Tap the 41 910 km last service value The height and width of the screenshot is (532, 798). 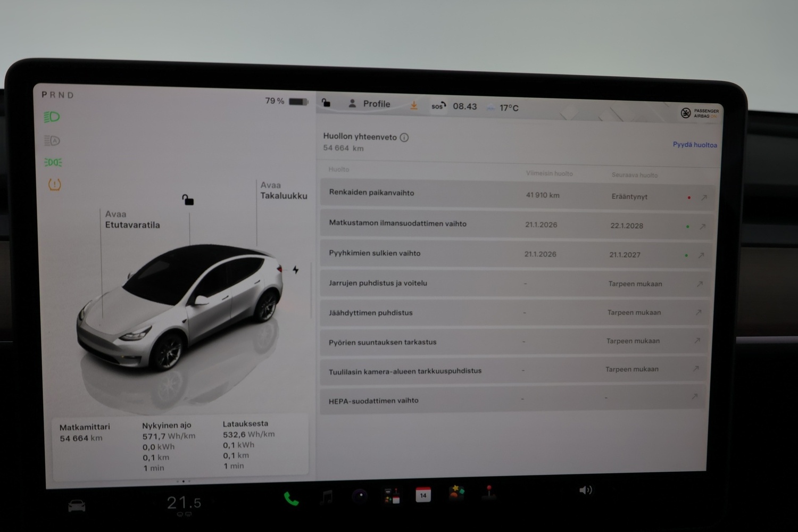(543, 195)
